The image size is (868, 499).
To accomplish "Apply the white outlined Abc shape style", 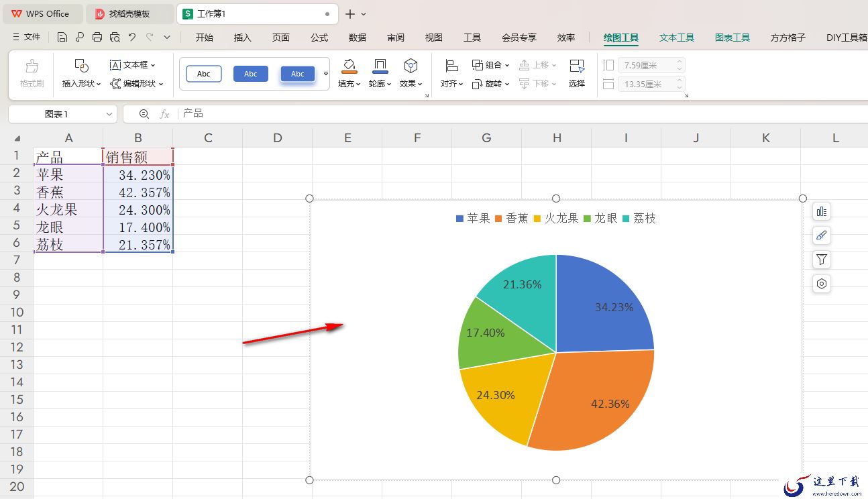I will pyautogui.click(x=203, y=74).
